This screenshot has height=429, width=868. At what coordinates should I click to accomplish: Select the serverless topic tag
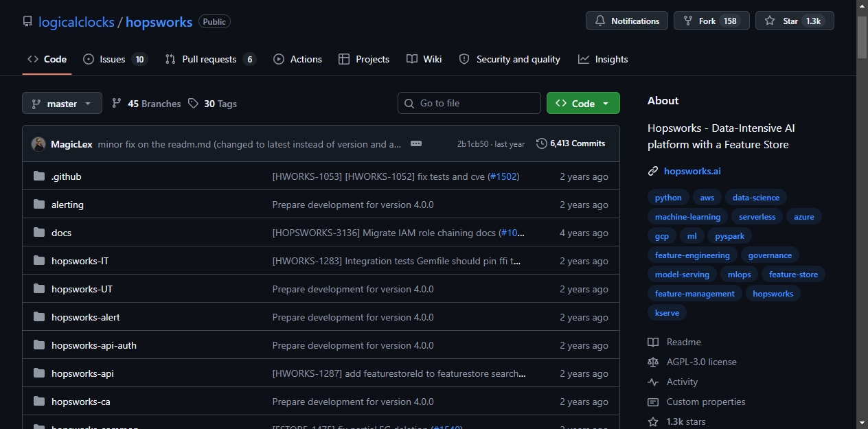[757, 217]
